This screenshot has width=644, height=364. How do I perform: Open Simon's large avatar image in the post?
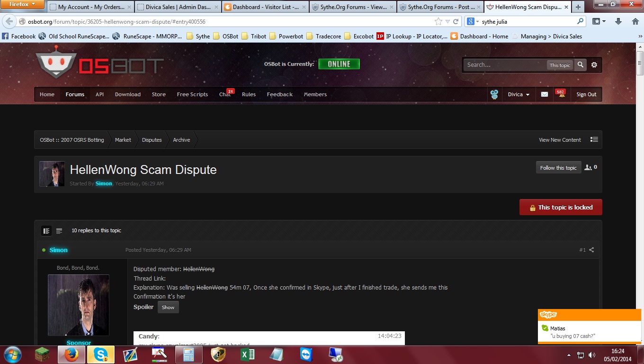click(x=79, y=305)
